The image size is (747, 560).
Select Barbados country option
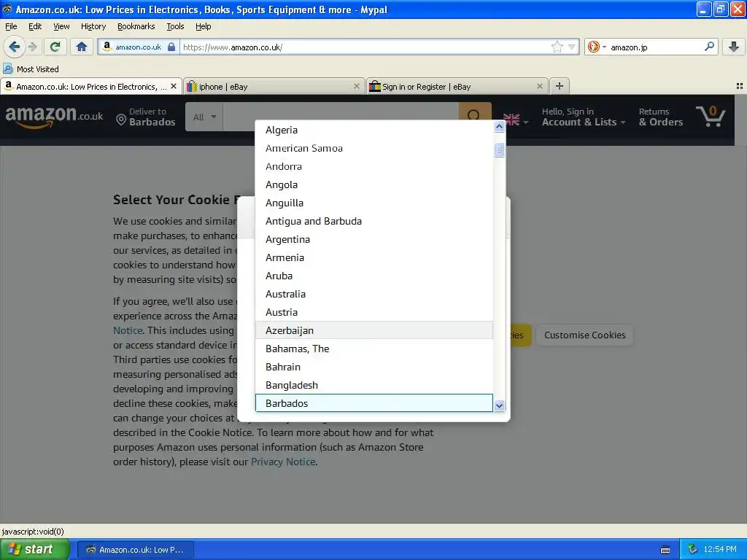374,402
